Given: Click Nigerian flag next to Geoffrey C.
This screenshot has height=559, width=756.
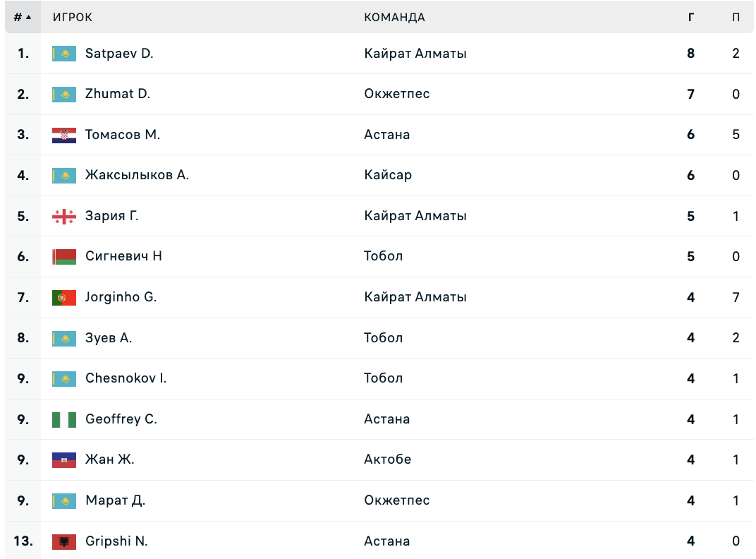Looking at the screenshot, I should tap(64, 419).
